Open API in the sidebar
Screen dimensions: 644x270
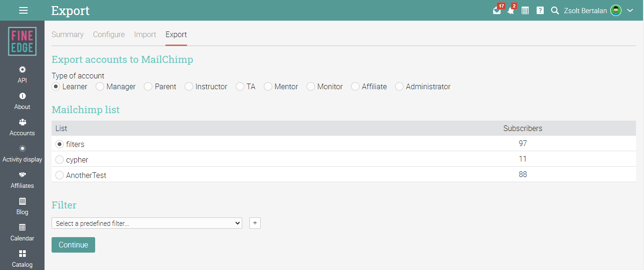[x=22, y=75]
